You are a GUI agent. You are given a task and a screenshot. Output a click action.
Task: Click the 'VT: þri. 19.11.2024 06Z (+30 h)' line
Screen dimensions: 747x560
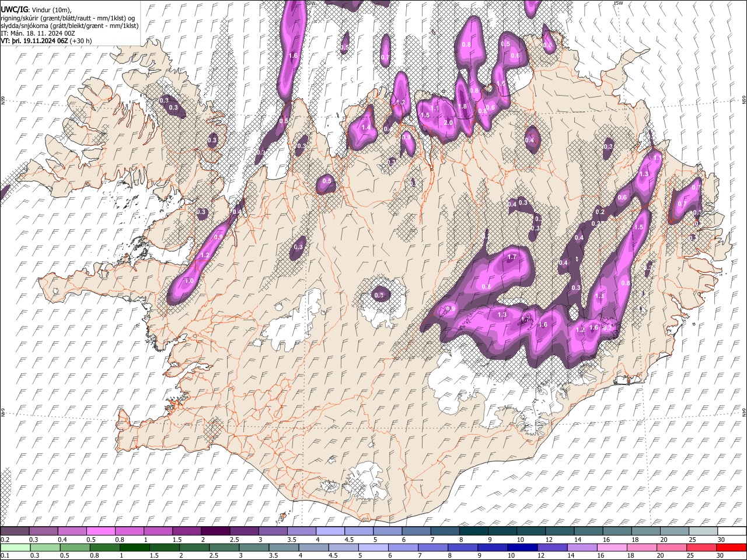click(46, 41)
